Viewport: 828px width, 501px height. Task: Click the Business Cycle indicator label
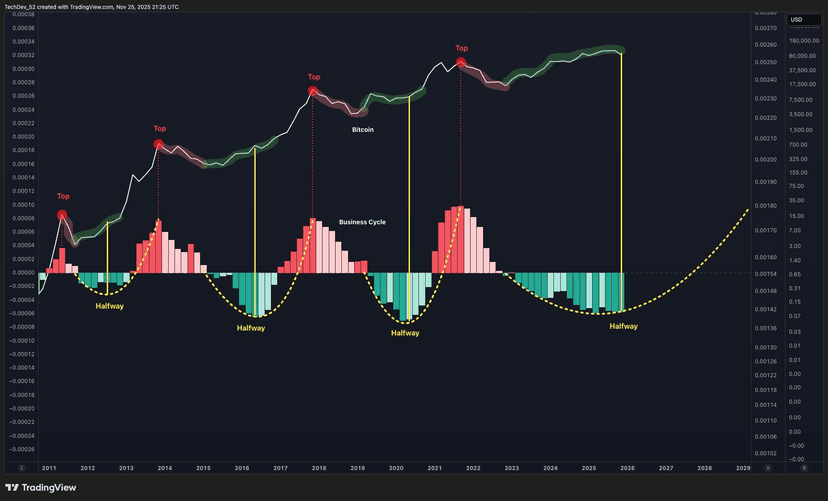tap(362, 222)
